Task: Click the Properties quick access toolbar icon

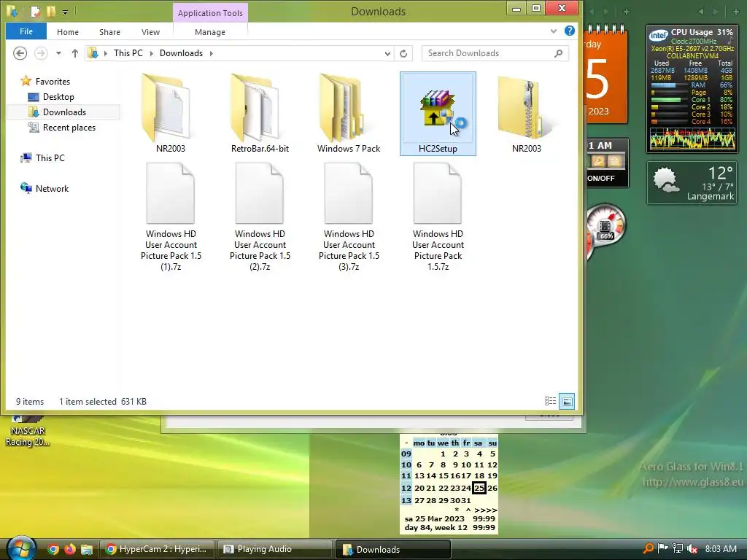Action: pos(35,12)
